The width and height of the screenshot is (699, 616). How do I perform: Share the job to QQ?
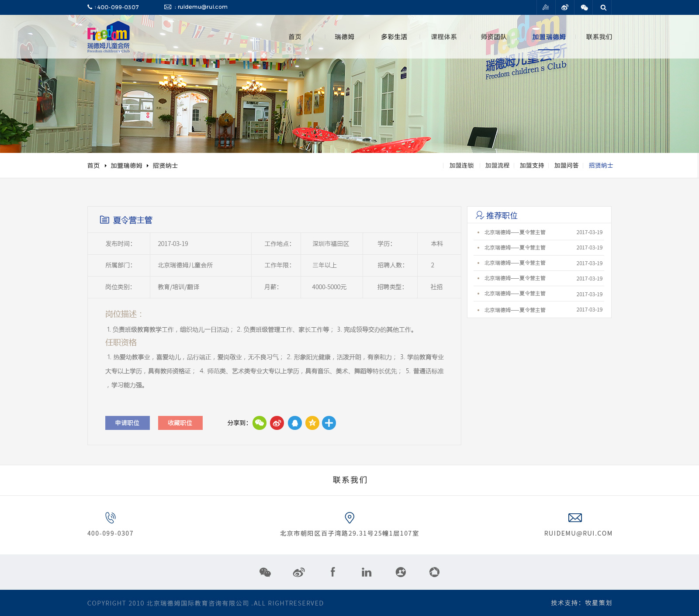click(x=294, y=423)
